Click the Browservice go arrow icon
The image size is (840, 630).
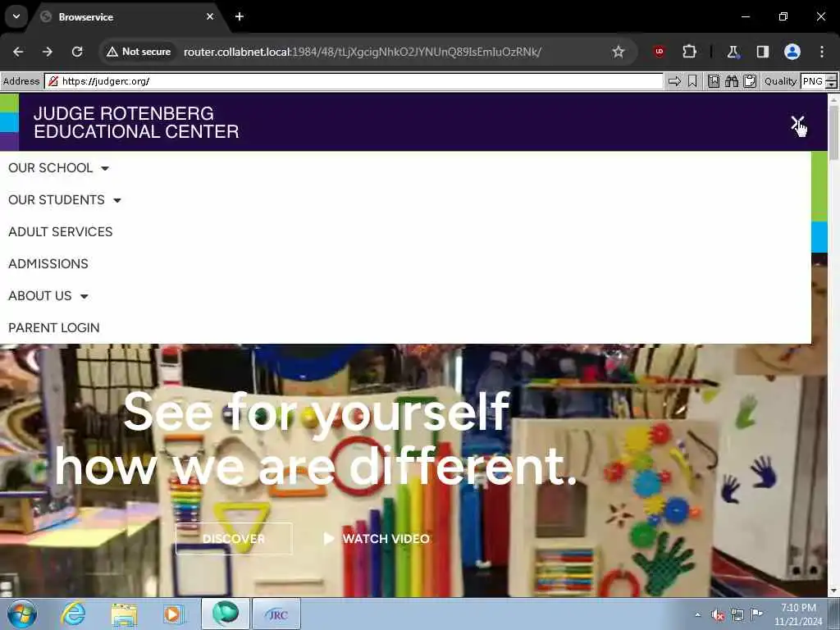674,81
